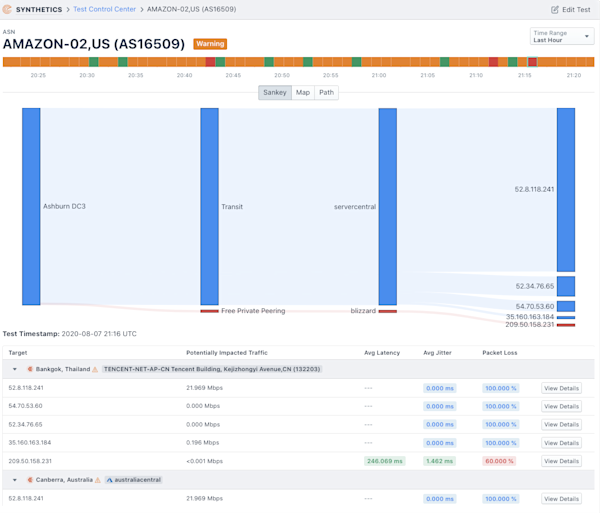Collapse the Bangkok, Thailand group
600x513 pixels.
coord(15,369)
